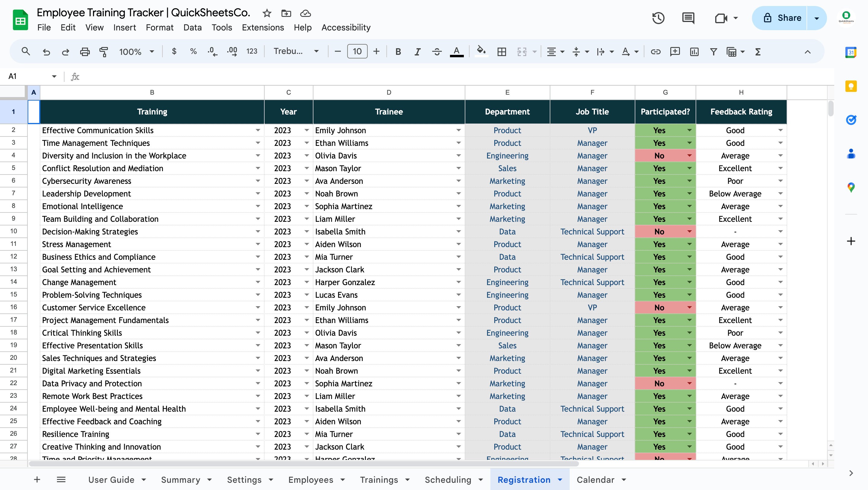The height and width of the screenshot is (490, 868).
Task: Toggle italic formatting
Action: [417, 52]
